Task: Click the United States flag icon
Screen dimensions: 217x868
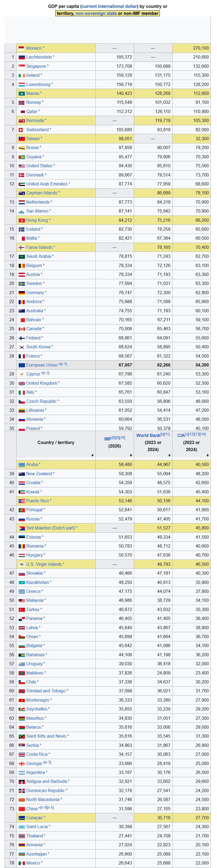Action: tap(22, 166)
